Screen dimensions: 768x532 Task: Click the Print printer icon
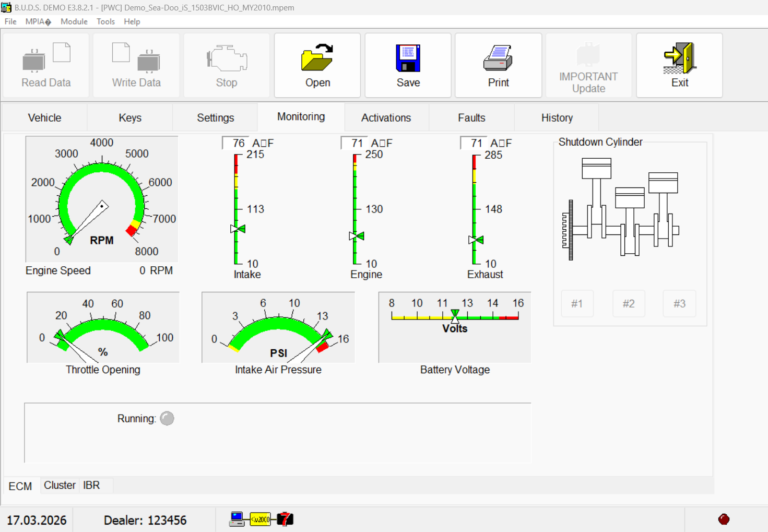(498, 57)
